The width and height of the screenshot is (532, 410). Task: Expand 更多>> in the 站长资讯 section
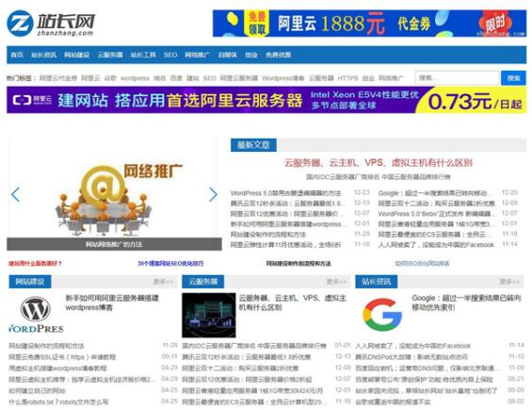click(x=509, y=282)
